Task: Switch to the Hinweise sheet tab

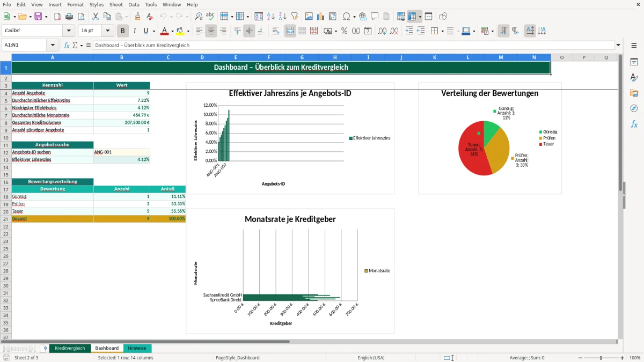Action: pos(137,349)
